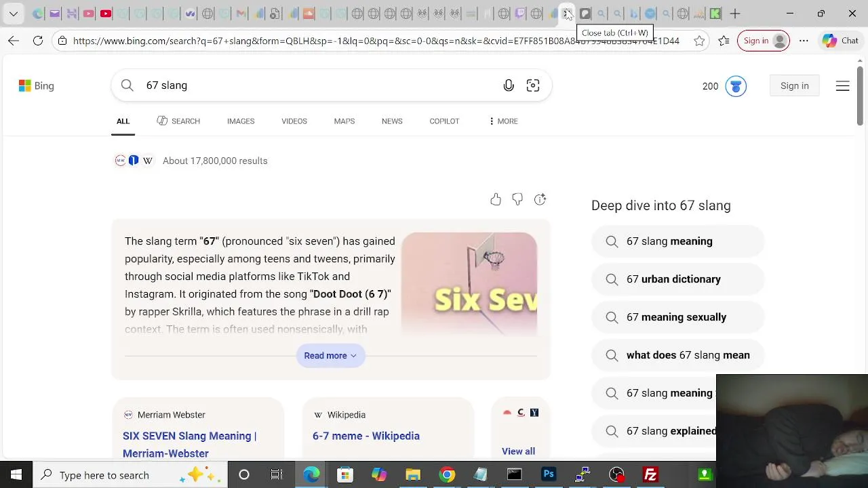
Task: Open a new browser tab with plus
Action: [735, 14]
